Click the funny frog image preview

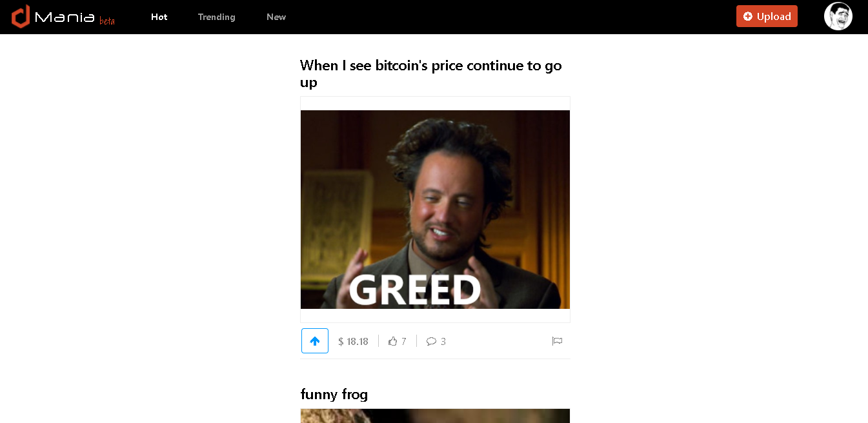(435, 416)
